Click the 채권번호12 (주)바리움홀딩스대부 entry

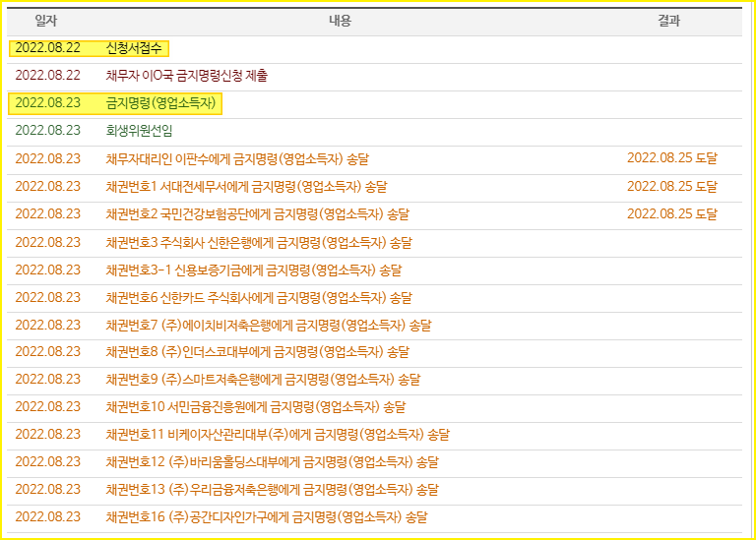click(x=273, y=462)
